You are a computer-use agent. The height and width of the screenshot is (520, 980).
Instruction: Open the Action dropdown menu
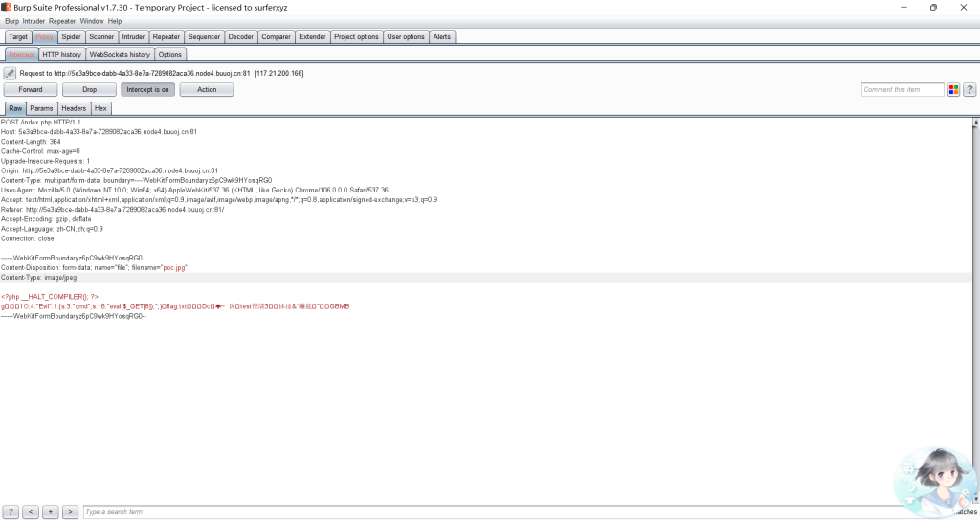tap(207, 90)
